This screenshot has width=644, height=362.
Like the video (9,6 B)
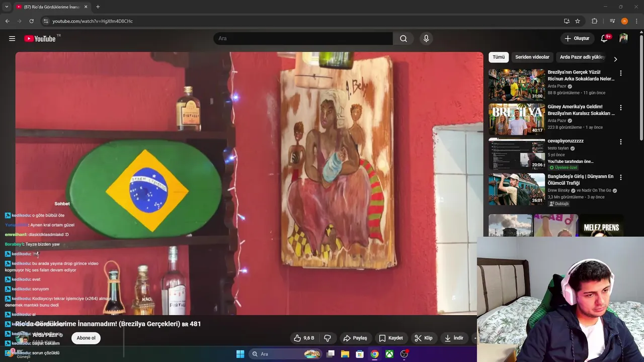pyautogui.click(x=304, y=338)
